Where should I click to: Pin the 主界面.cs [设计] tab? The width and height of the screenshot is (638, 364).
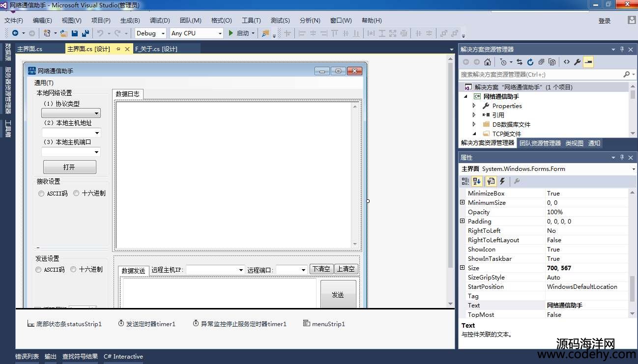[x=118, y=49]
